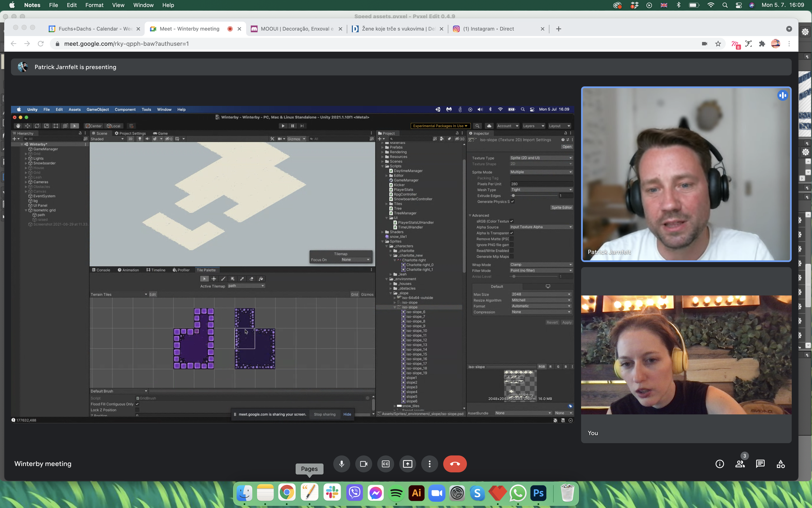Image resolution: width=812 pixels, height=508 pixels.
Task: Toggle Flood Fill Contiguous Only checkbox
Action: pyautogui.click(x=137, y=404)
